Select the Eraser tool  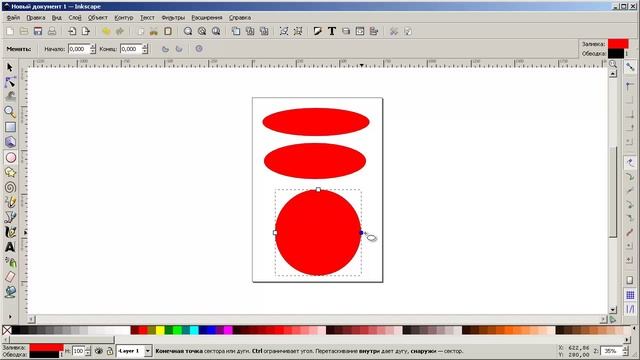click(x=10, y=277)
